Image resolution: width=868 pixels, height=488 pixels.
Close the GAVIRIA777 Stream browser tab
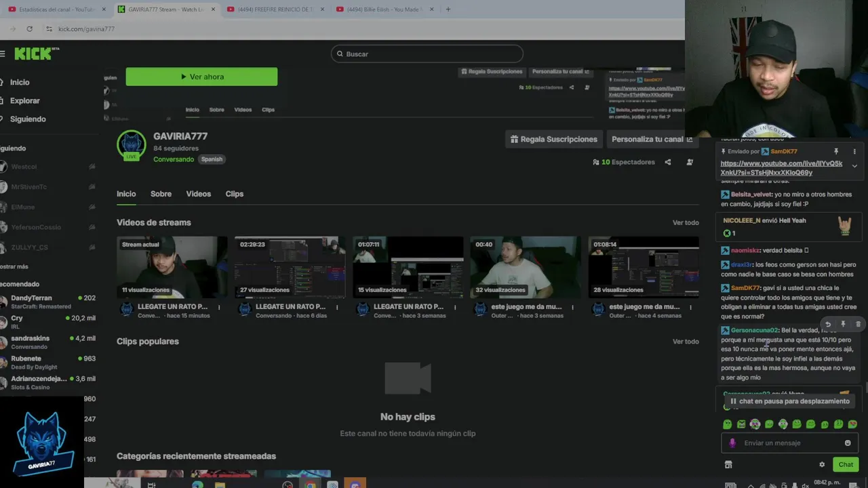click(213, 9)
